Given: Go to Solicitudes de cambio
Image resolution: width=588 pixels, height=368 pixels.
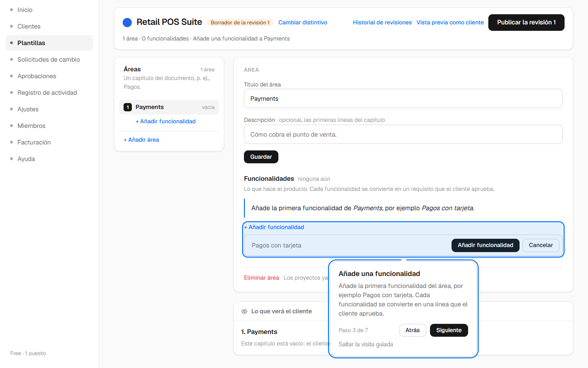Looking at the screenshot, I should point(49,59).
